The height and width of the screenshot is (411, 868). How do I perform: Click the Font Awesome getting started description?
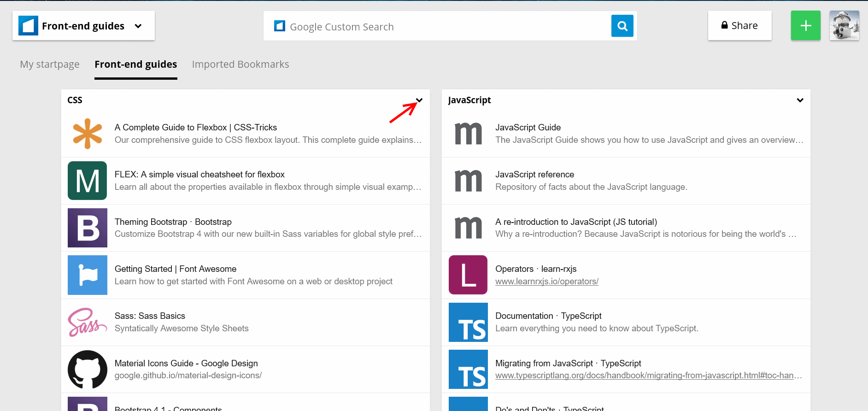click(253, 282)
